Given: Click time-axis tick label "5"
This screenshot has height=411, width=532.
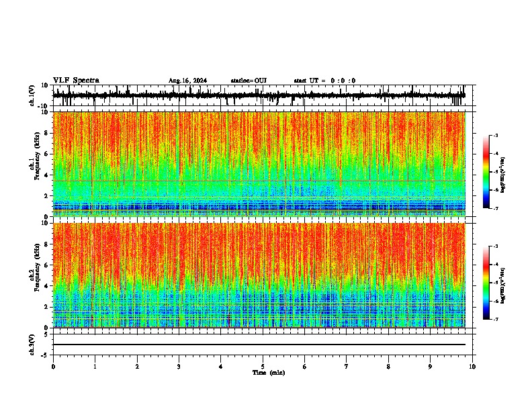Looking at the screenshot, I should click(x=263, y=367).
